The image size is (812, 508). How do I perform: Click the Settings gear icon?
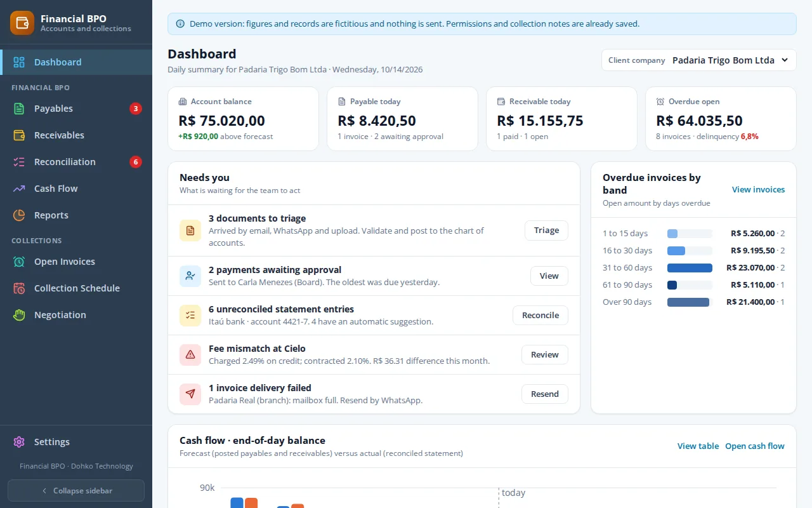pyautogui.click(x=19, y=442)
